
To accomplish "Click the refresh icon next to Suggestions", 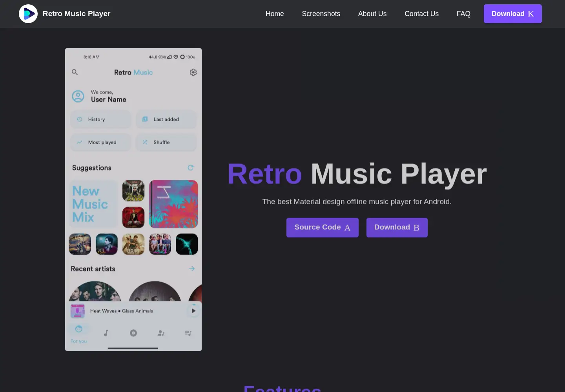I will point(191,168).
